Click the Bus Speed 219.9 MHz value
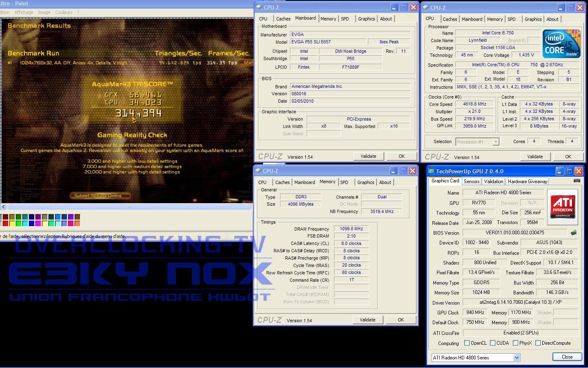 [x=474, y=119]
